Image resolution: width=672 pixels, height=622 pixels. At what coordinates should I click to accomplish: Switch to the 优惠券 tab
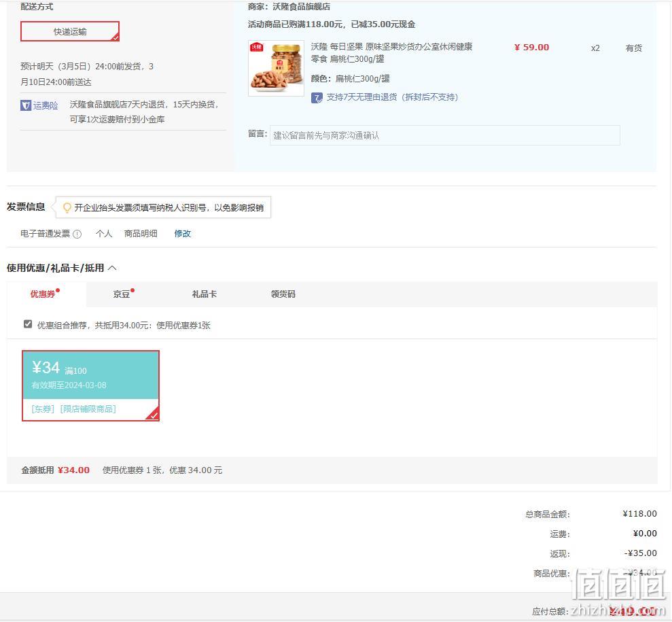tap(43, 294)
